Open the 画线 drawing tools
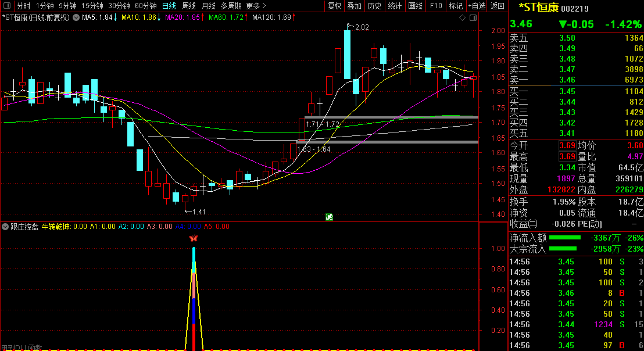The width and height of the screenshot is (644, 351). pos(415,6)
